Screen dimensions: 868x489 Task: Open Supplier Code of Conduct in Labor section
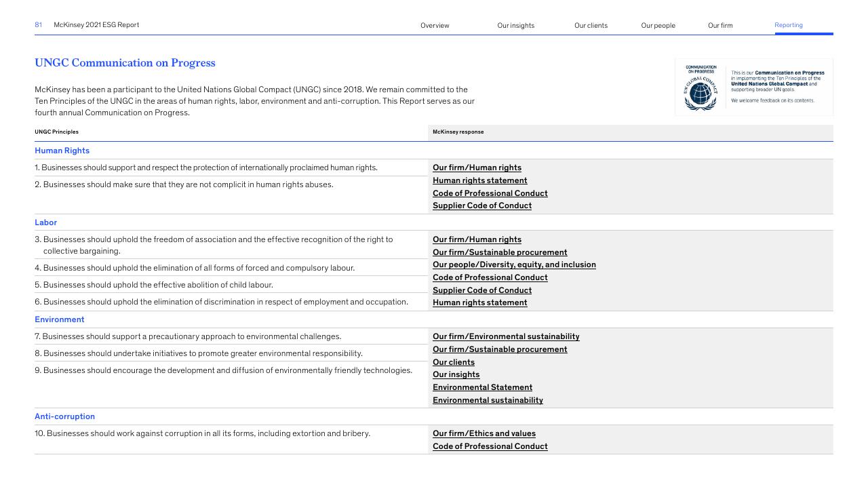(x=482, y=290)
